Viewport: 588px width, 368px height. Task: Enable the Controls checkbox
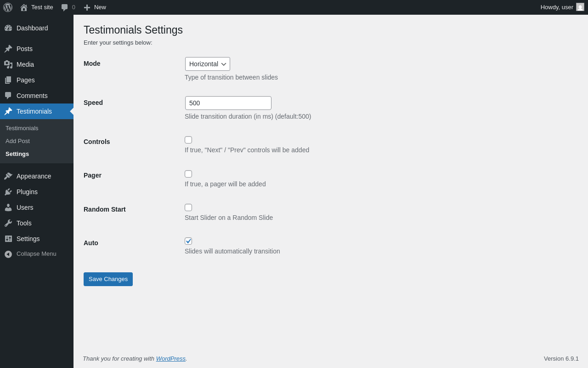[188, 140]
